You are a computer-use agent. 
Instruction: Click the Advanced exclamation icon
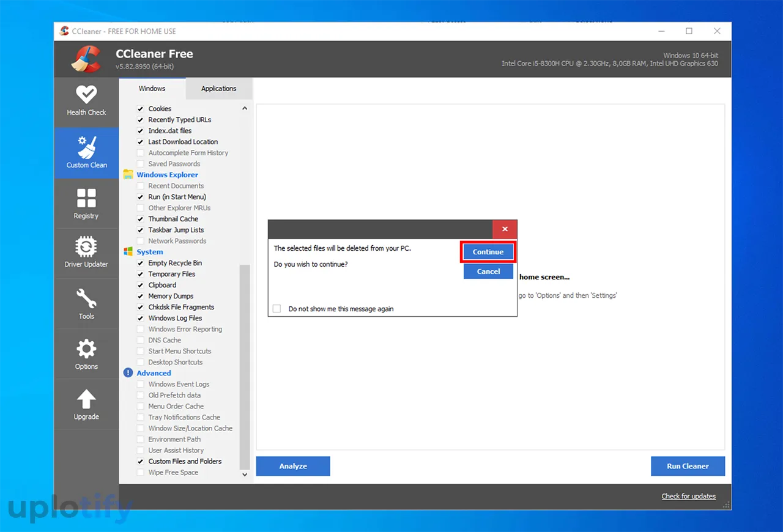128,373
